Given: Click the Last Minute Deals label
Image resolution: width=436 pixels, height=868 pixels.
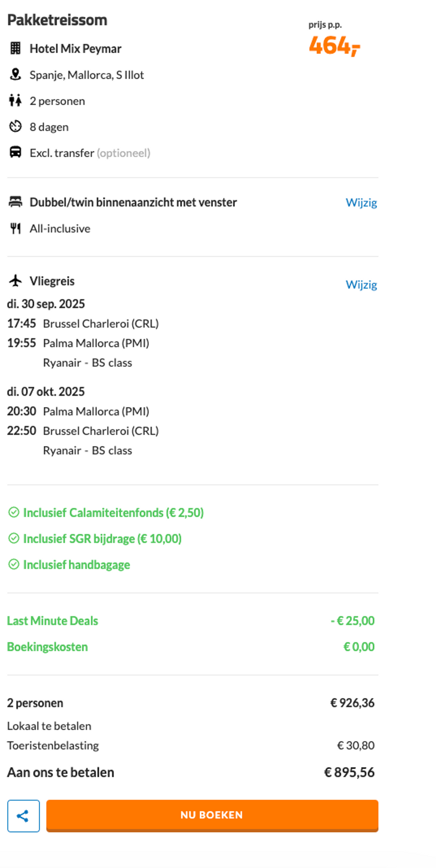Looking at the screenshot, I should point(53,621).
